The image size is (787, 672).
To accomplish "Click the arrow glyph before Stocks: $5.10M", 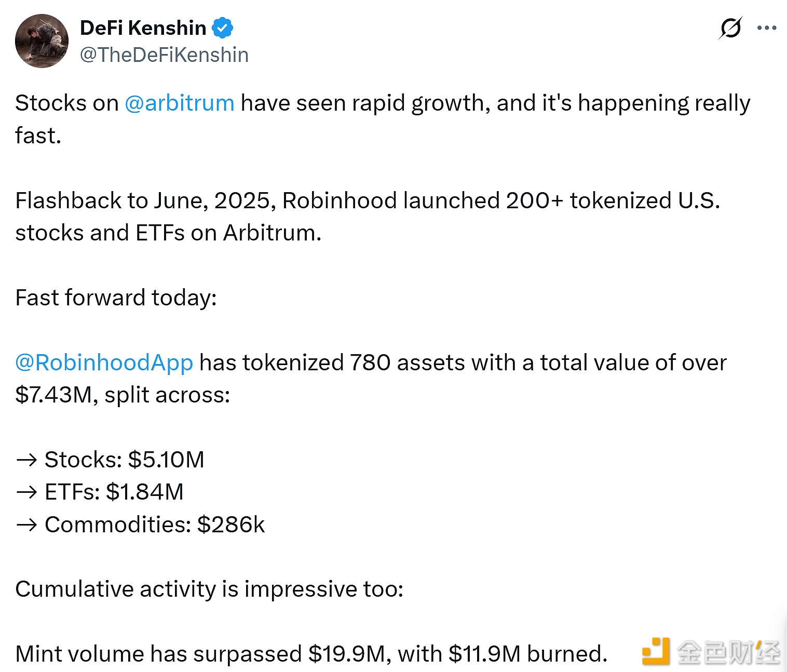I will click(x=25, y=459).
